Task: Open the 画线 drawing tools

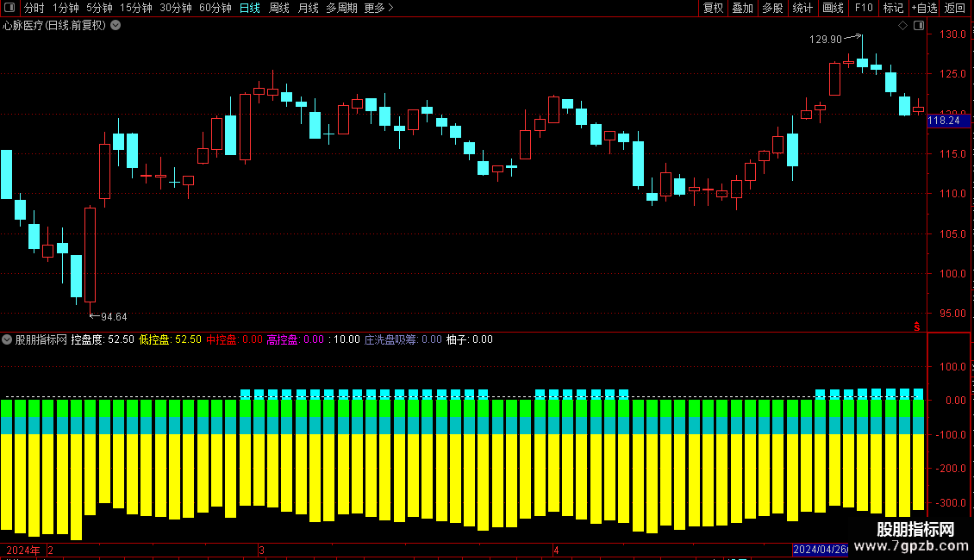Action: coord(833,8)
